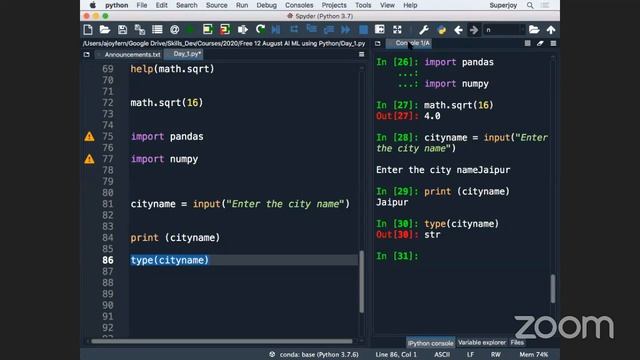
Task: Open the Tools menu
Action: 363,5
